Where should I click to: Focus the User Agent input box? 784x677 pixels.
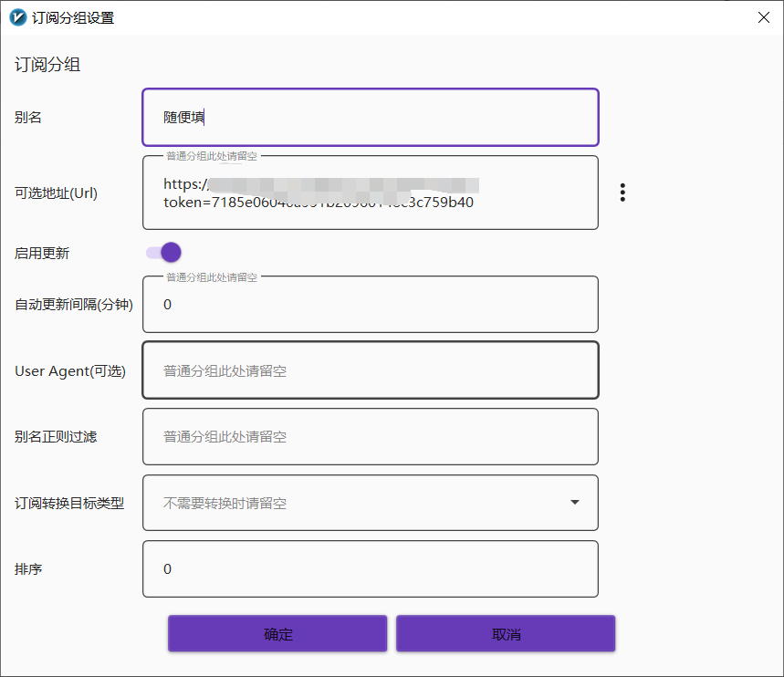370,370
